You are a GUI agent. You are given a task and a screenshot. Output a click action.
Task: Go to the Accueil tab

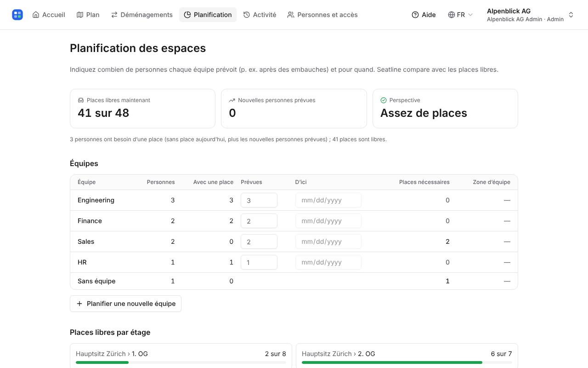pos(49,15)
